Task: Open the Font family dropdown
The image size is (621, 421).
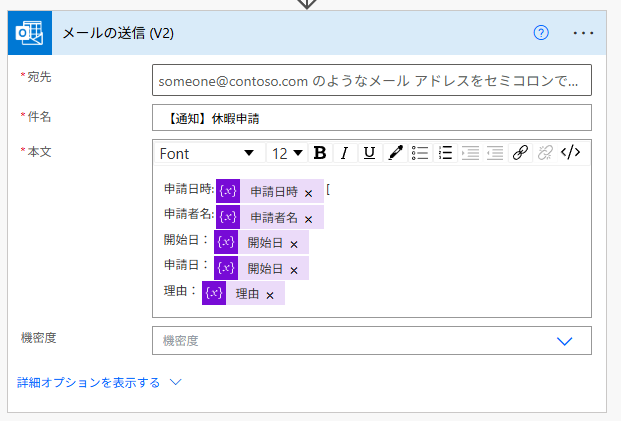Action: tap(210, 153)
